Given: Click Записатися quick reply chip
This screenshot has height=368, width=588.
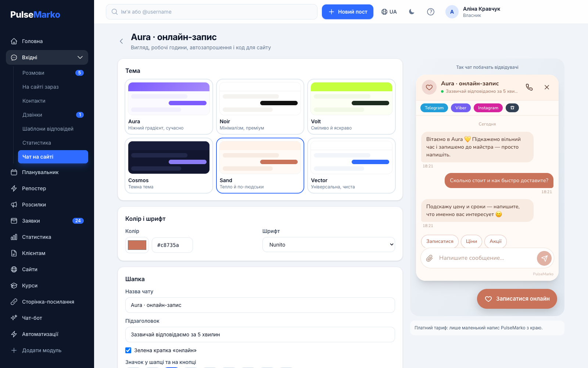Looking at the screenshot, I should pos(440,241).
